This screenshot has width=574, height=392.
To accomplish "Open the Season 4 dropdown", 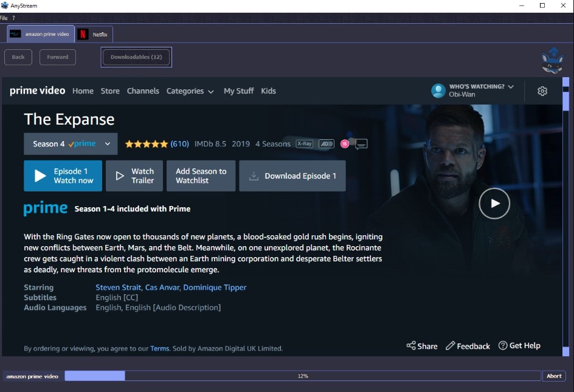I will coord(71,144).
